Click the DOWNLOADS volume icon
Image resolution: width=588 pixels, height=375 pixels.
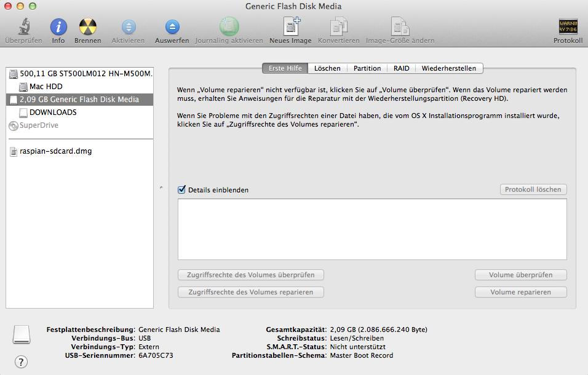[x=23, y=112]
